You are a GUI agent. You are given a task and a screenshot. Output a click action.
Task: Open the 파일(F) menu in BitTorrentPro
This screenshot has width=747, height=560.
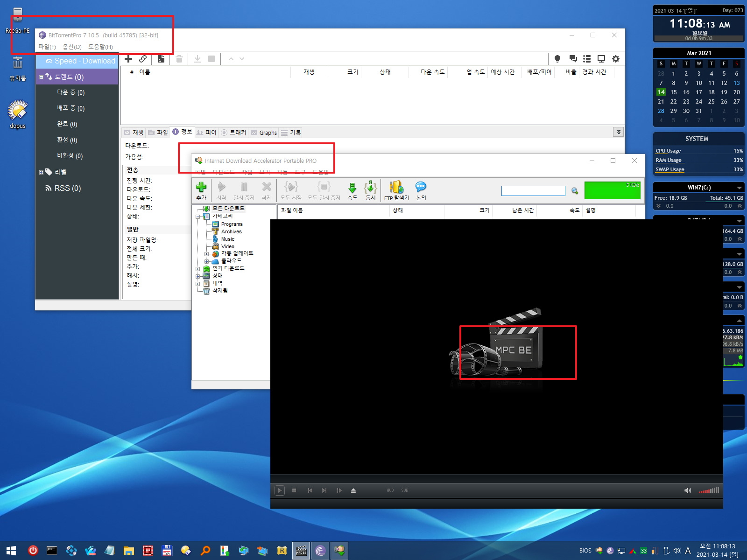click(47, 47)
